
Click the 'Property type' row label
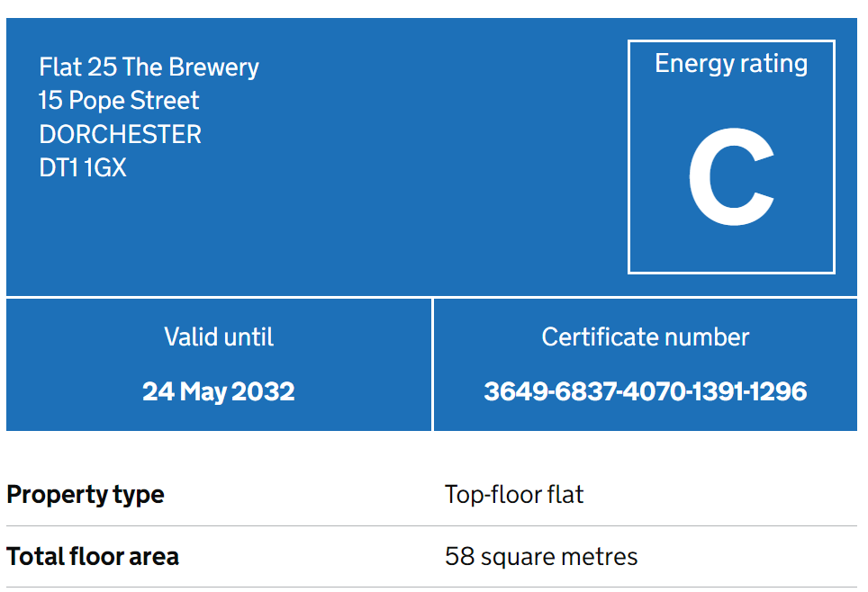click(86, 495)
